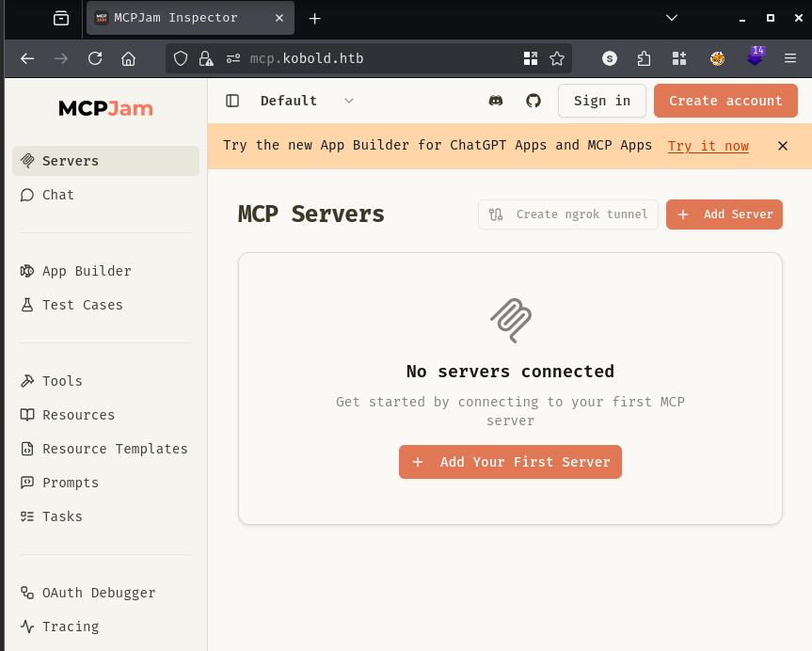Go to the browser home page
This screenshot has height=651, width=812.
[x=128, y=58]
